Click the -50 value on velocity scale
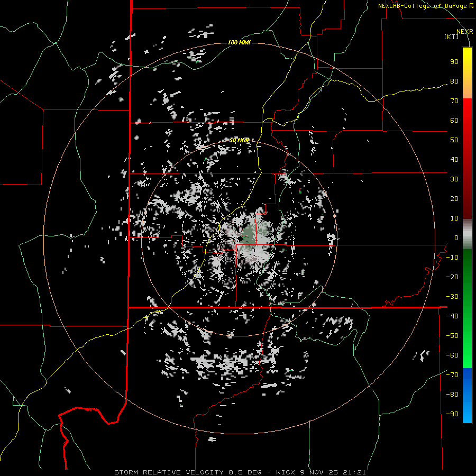Viewport: 476px width, 476px height. [452, 336]
